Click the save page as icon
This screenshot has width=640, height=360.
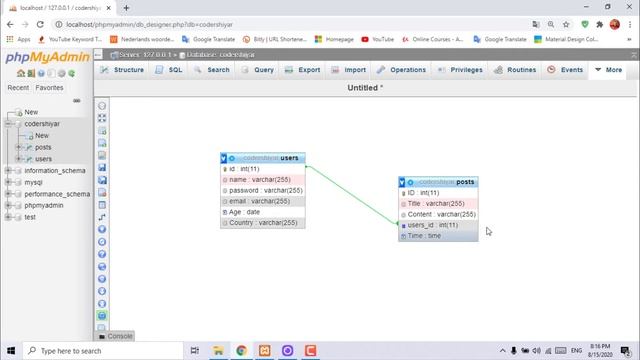[x=102, y=180]
